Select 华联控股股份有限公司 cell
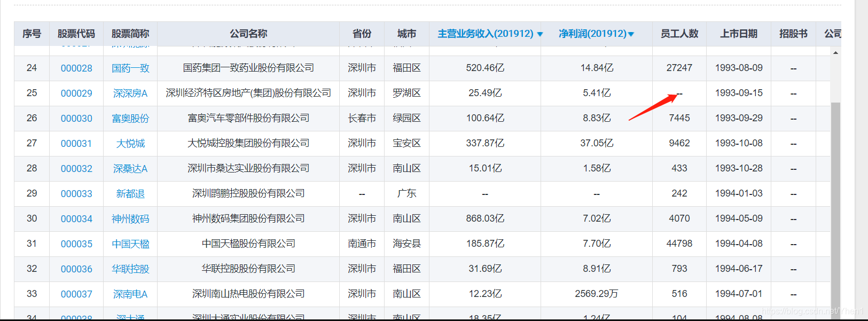 [x=248, y=269]
